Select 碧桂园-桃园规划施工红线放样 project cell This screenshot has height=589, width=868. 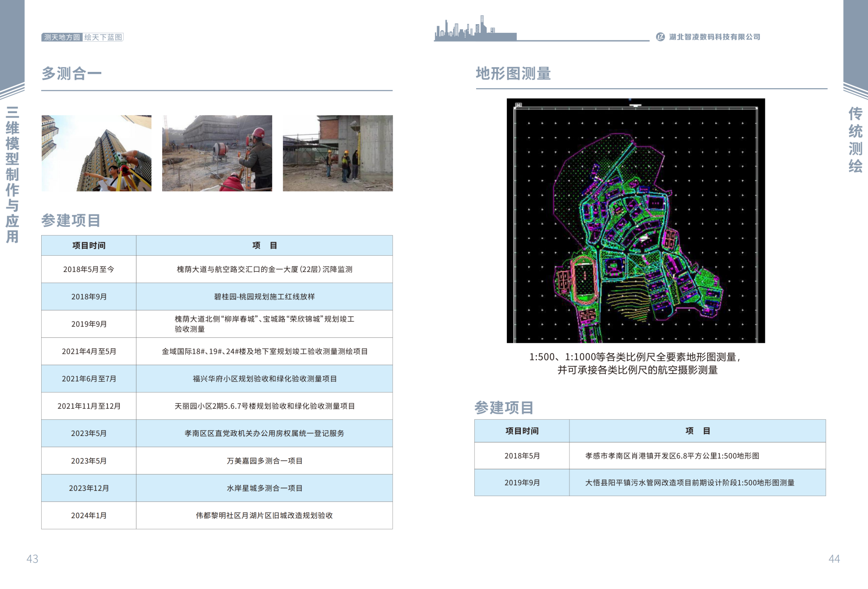click(264, 296)
